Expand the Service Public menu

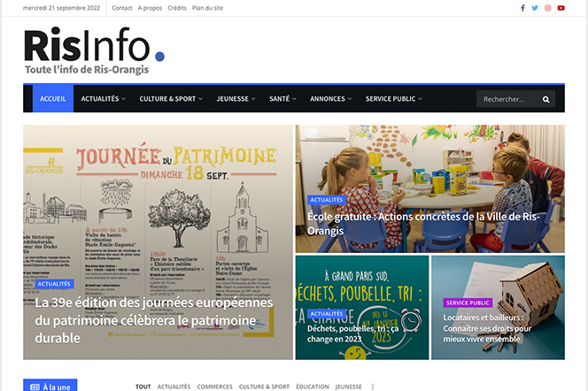click(x=393, y=99)
